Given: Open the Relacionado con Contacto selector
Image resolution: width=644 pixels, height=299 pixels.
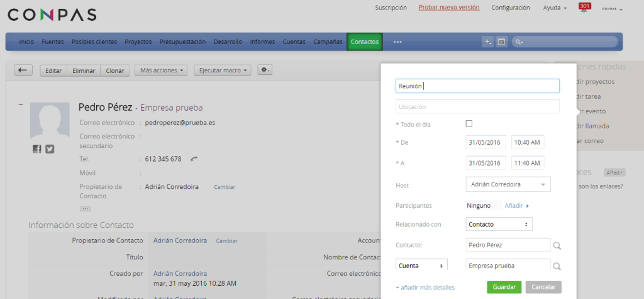Looking at the screenshot, I should (x=499, y=225).
